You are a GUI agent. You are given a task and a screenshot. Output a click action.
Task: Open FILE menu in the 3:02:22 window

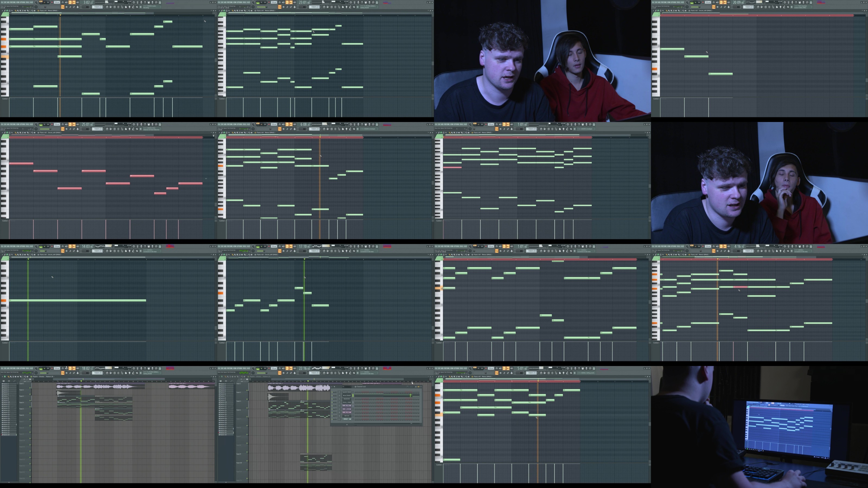point(2,2)
